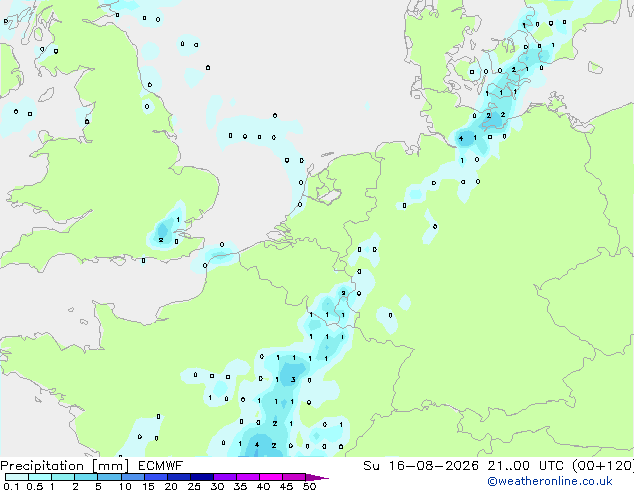Select the 45–50 mm legend swatch
The image size is (634, 490).
294,477
